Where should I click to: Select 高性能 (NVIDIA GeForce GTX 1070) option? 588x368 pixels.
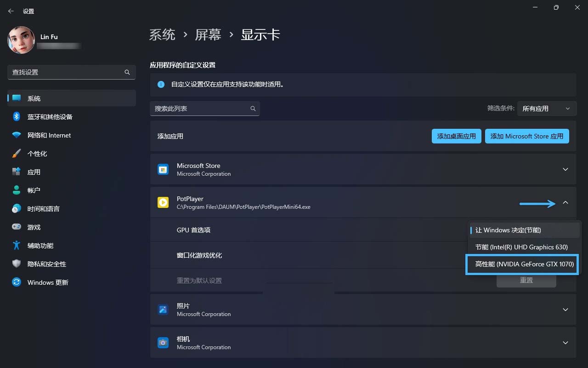[522, 264]
